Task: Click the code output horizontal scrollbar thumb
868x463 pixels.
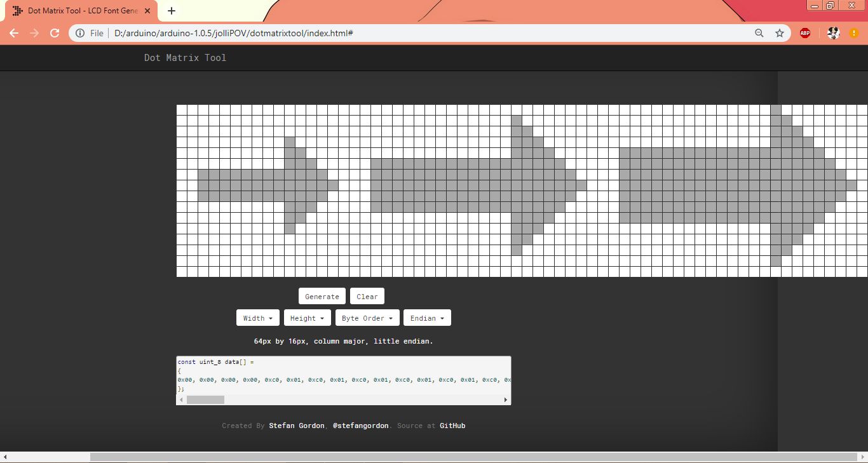Action: (205, 399)
